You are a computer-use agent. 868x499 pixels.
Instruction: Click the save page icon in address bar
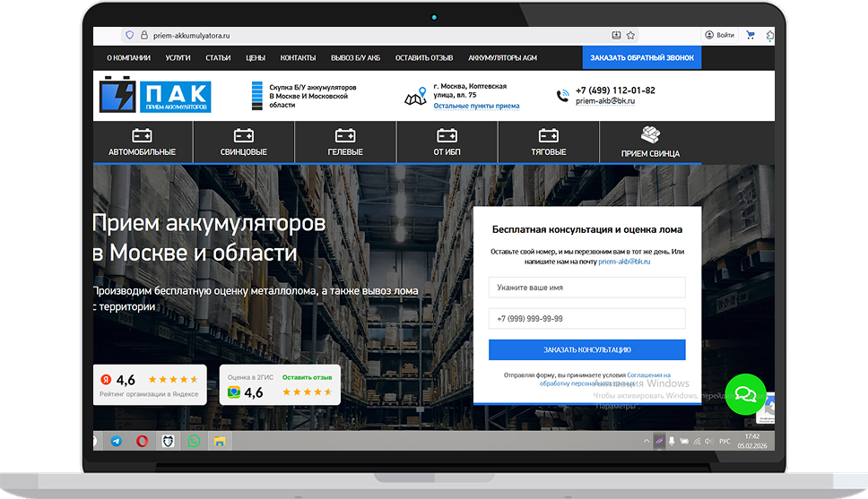[x=616, y=35]
